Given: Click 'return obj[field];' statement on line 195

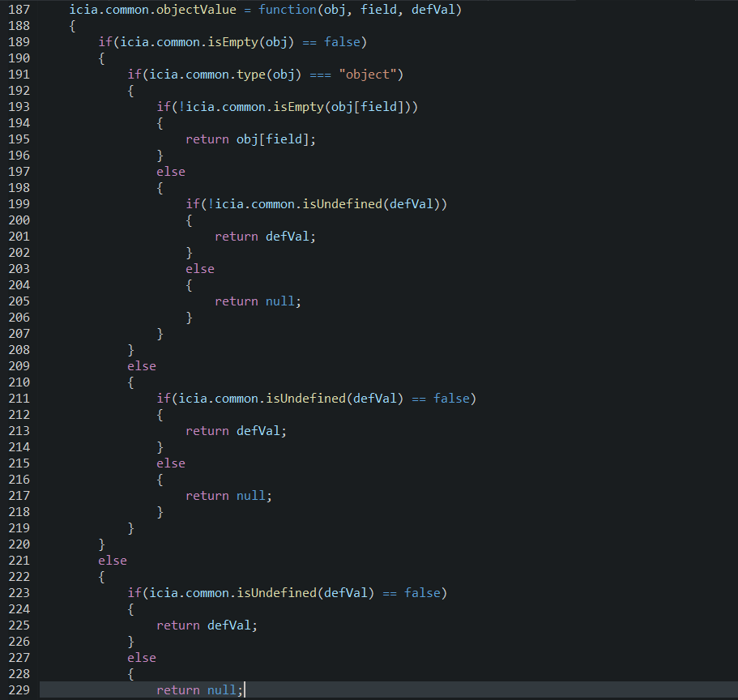Looking at the screenshot, I should [250, 139].
